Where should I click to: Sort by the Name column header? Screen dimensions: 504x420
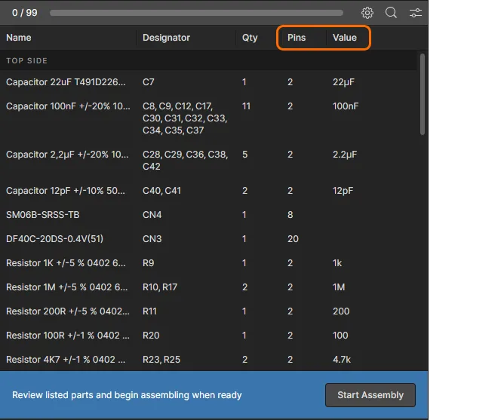[19, 38]
